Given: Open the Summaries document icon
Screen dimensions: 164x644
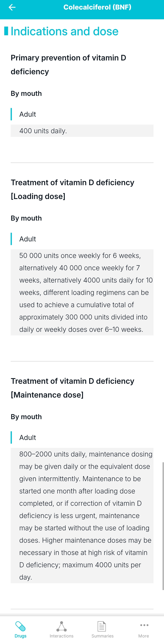Looking at the screenshot, I should point(102,626).
